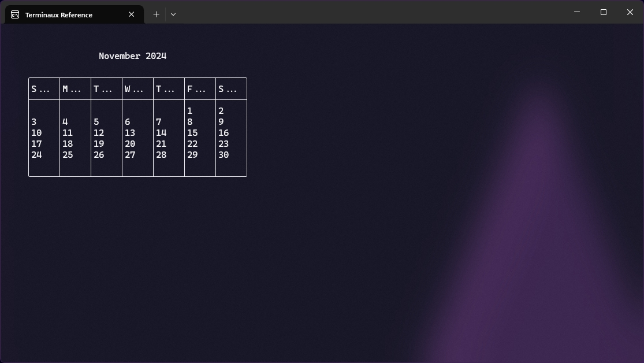This screenshot has width=644, height=363.
Task: Select day 11 in the Monday column
Action: click(x=68, y=133)
